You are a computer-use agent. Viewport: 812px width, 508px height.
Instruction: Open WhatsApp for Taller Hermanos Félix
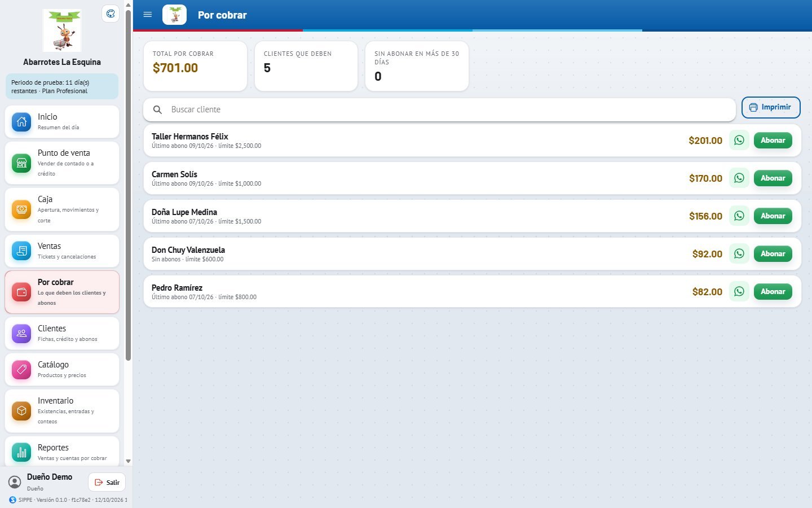coord(739,141)
